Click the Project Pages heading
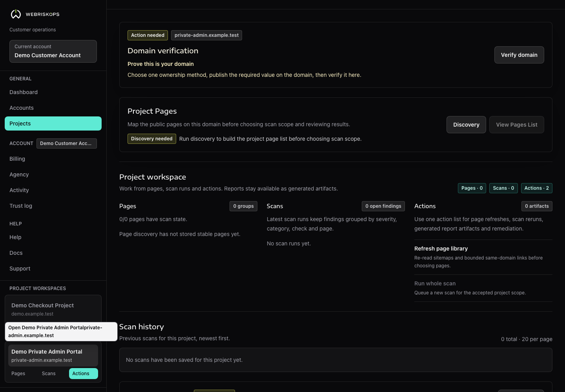 pyautogui.click(x=152, y=111)
